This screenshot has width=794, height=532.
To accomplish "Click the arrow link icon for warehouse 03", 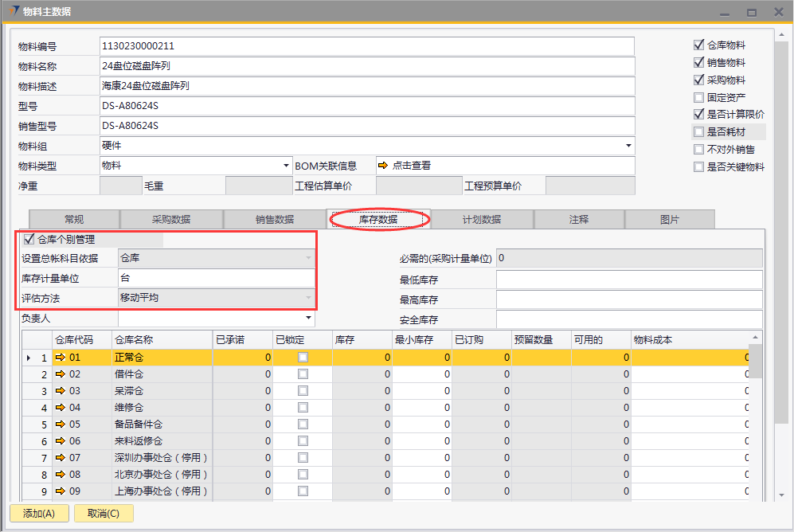I will (x=61, y=391).
